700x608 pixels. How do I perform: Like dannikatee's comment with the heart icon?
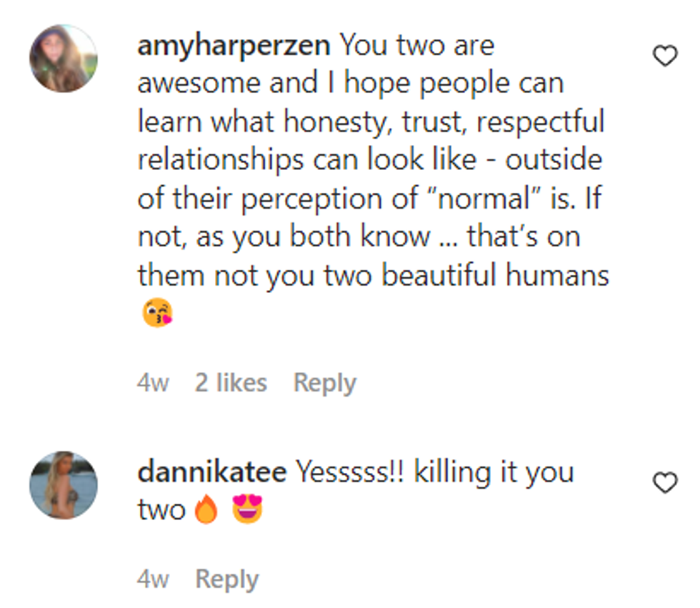point(665,484)
